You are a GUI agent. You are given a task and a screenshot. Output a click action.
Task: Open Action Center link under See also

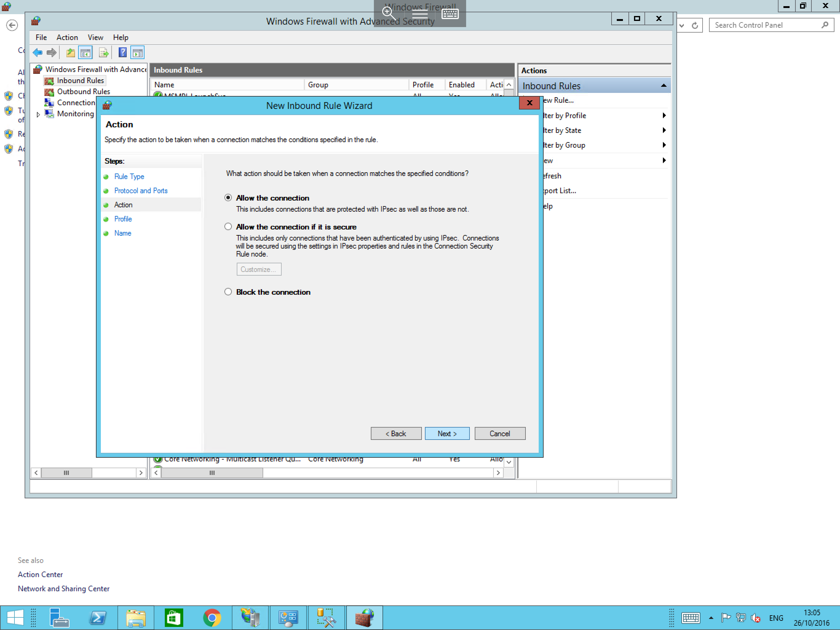click(40, 574)
